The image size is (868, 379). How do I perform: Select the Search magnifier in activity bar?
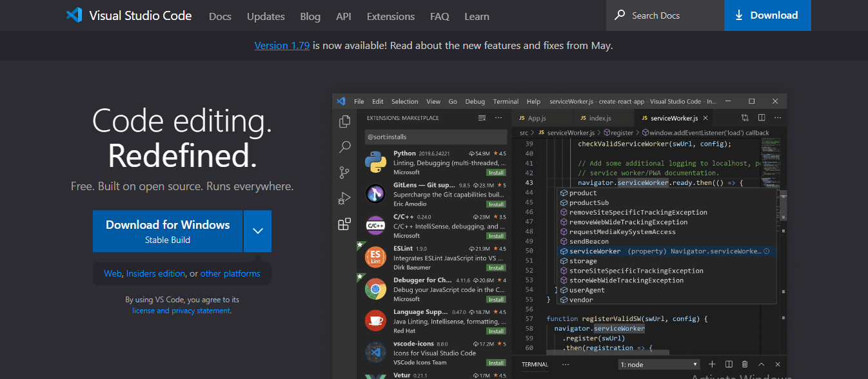click(x=344, y=147)
